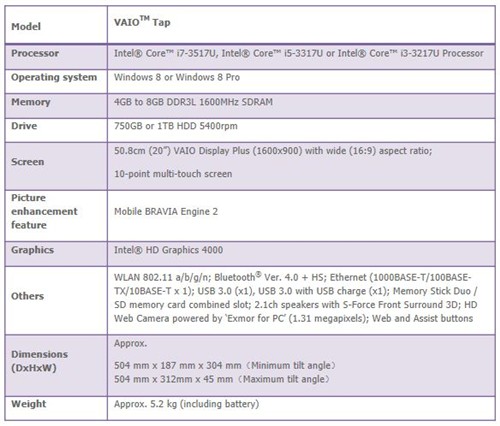Select the Windows 8 or Windows 8 Pro text
Viewport: 500px width, 426px height.
click(x=177, y=77)
